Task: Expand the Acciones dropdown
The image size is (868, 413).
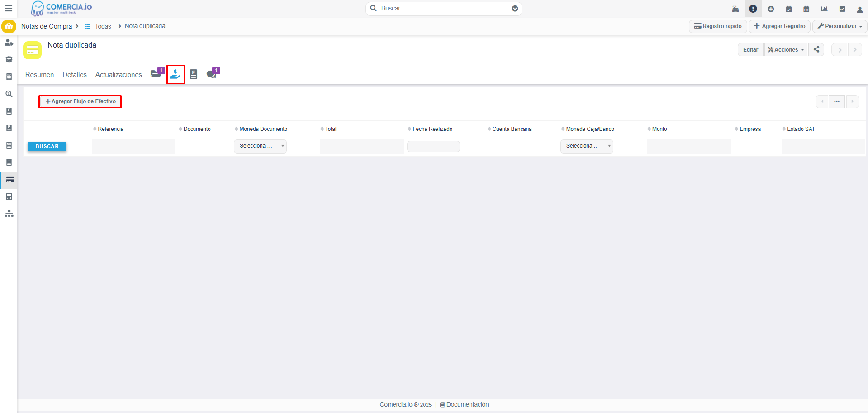Action: (786, 50)
